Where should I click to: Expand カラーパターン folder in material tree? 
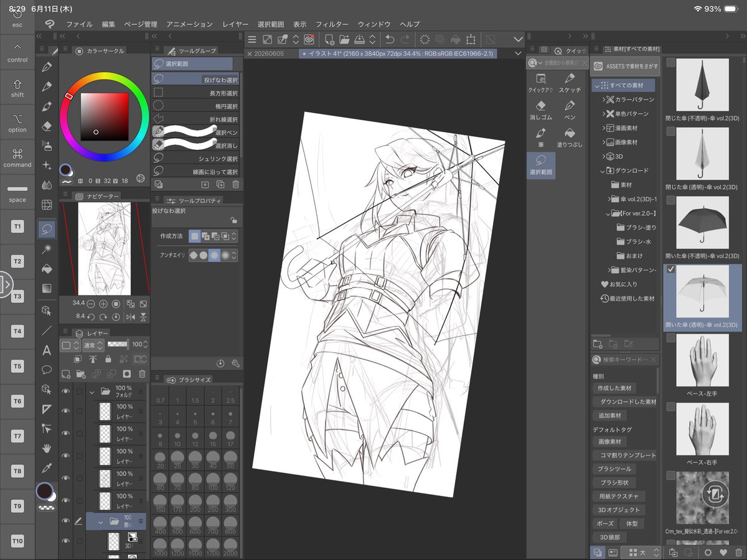[x=604, y=100]
